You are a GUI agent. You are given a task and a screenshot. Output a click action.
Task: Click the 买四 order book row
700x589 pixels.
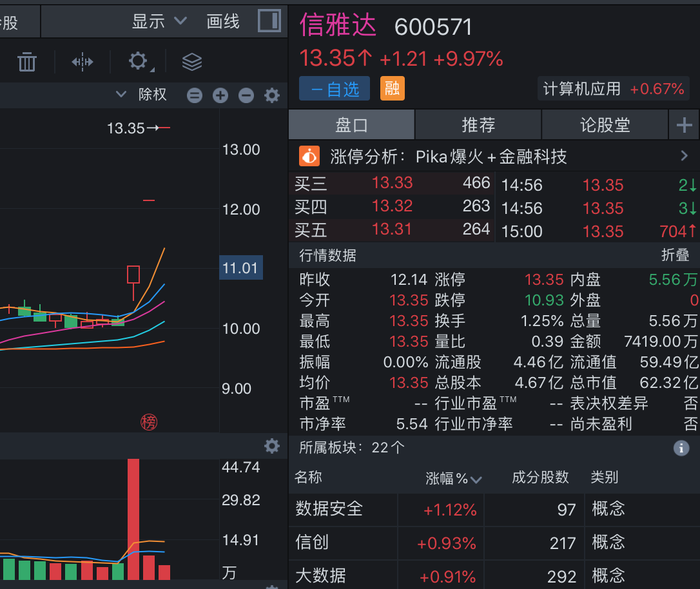[x=391, y=206]
